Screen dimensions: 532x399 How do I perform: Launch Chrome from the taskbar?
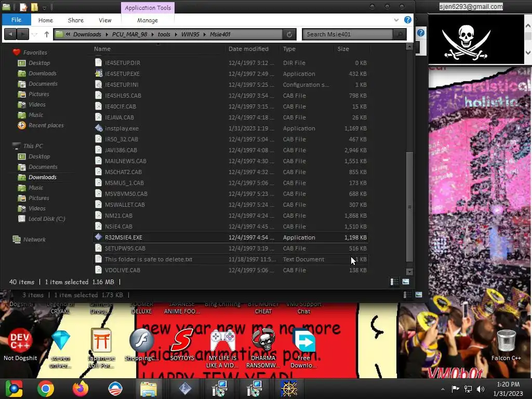tap(46, 389)
